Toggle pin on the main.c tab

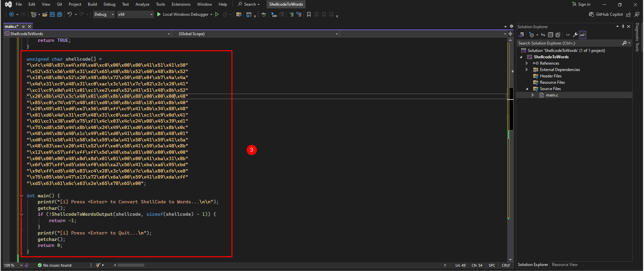coord(23,26)
